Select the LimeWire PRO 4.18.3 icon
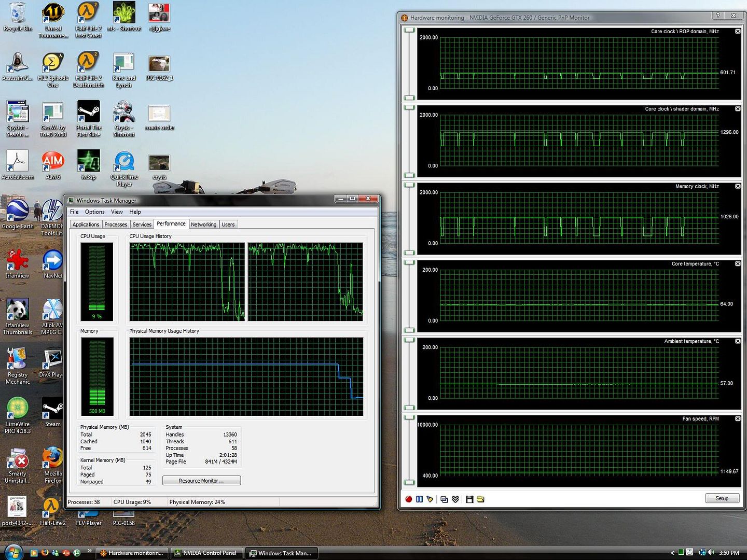This screenshot has height=560, width=747. tap(18, 415)
